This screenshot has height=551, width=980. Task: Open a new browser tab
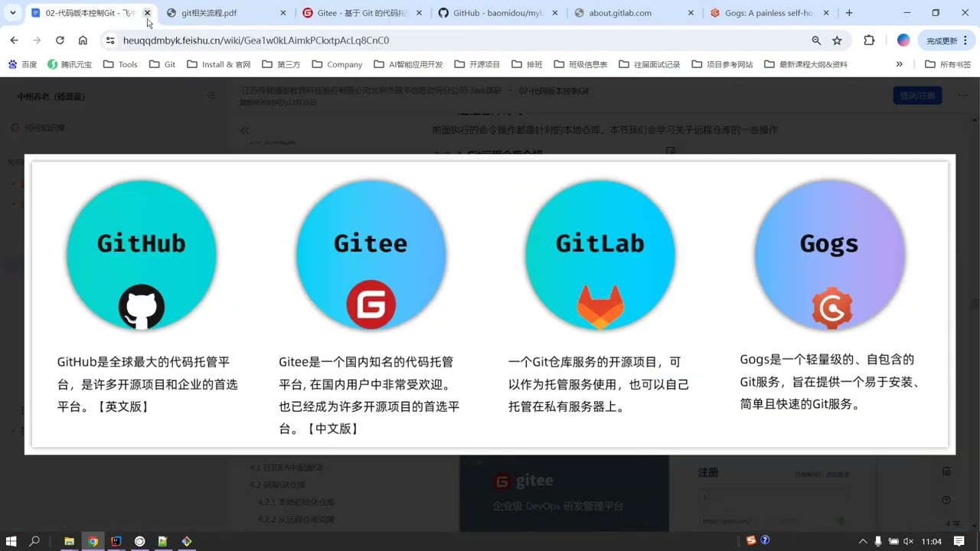[850, 13]
